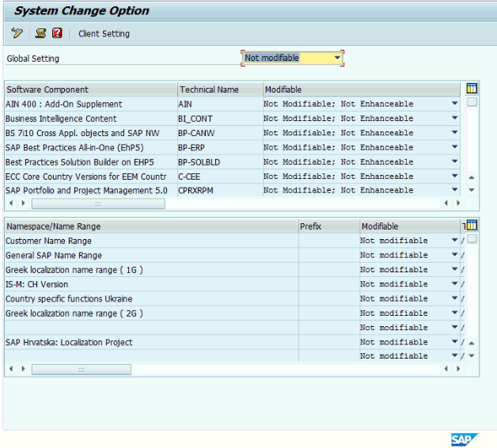Image resolution: width=497 pixels, height=448 pixels.
Task: Open Modifiable dropdown for Customer Name Range
Action: [454, 241]
